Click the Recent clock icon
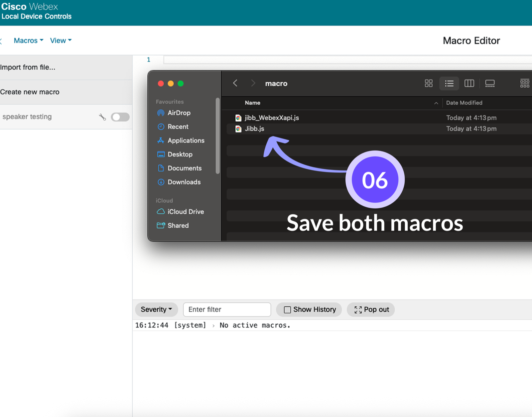 [x=161, y=127]
